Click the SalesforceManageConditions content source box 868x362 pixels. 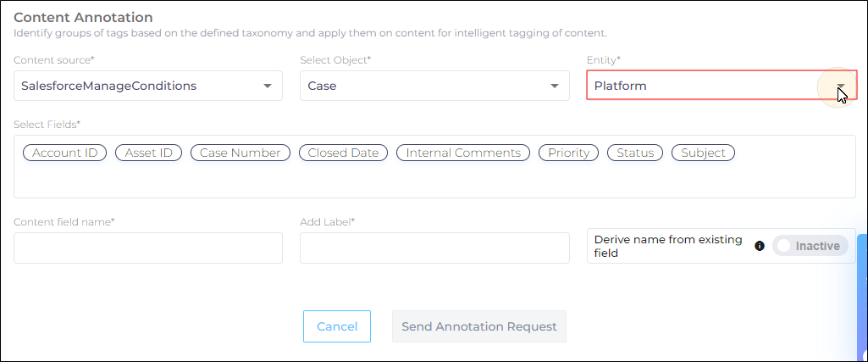click(148, 86)
